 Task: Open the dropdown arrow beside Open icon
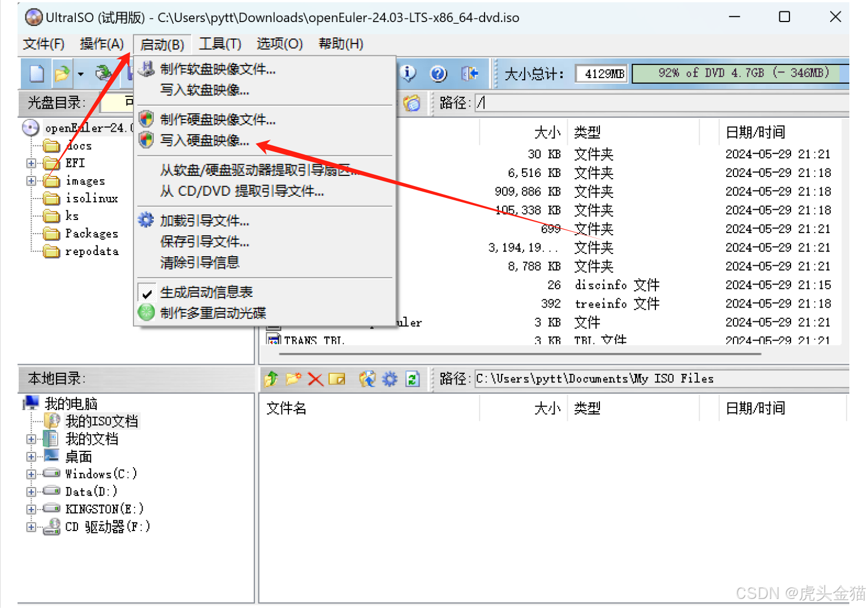(80, 74)
